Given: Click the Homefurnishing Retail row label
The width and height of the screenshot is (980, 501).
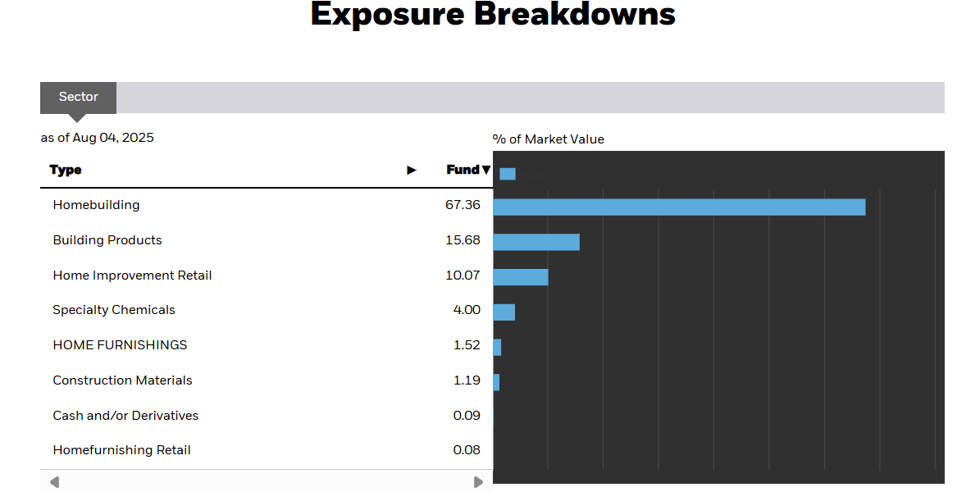Looking at the screenshot, I should (x=121, y=450).
